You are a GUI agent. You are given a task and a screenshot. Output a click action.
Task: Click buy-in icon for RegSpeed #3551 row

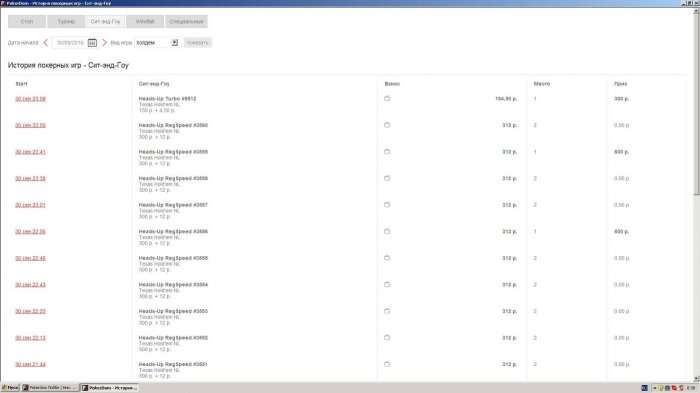[387, 364]
